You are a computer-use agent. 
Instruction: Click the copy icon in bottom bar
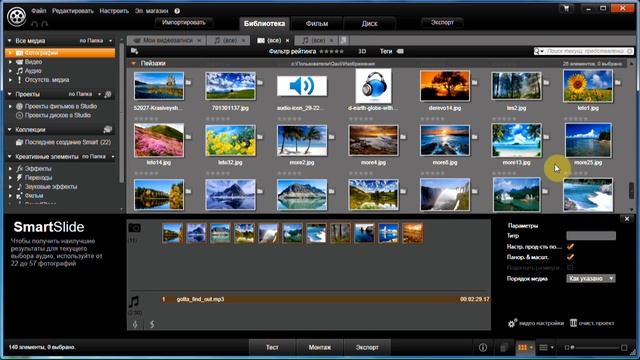click(x=504, y=347)
